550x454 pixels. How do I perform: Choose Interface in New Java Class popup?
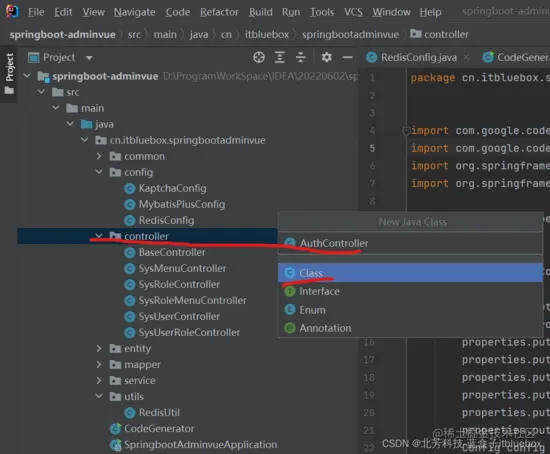coord(410,291)
